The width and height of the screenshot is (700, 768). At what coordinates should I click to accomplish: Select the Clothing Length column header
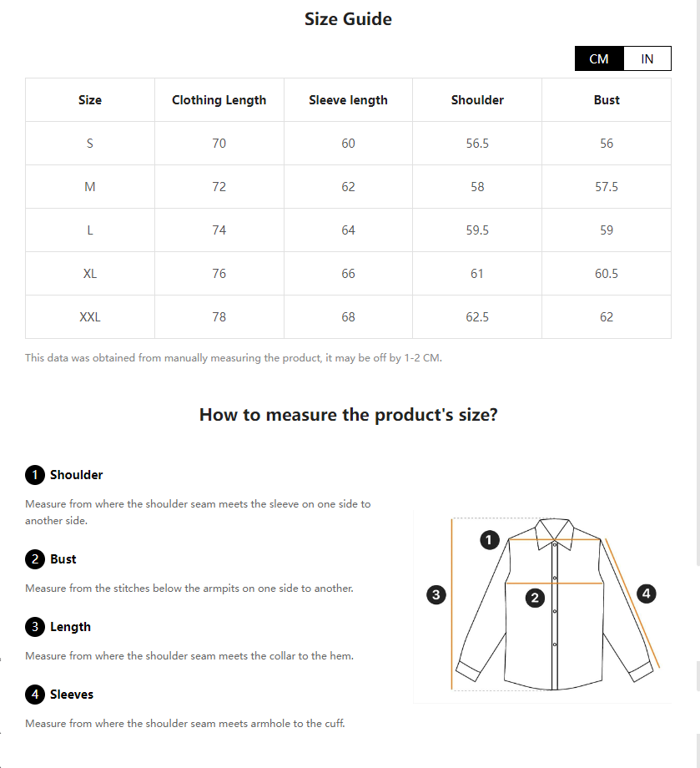pyautogui.click(x=219, y=100)
